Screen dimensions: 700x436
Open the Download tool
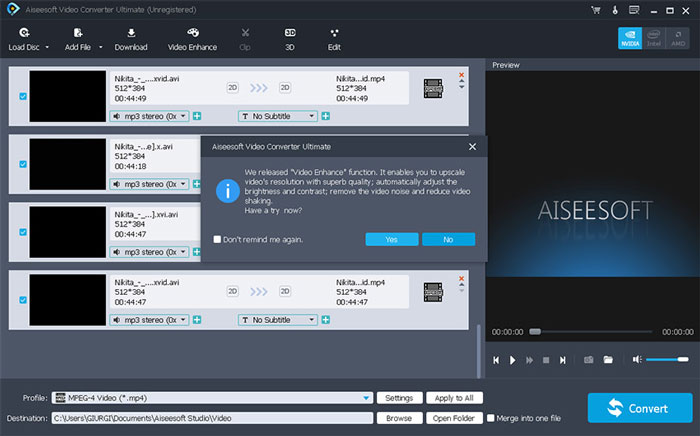[131, 39]
